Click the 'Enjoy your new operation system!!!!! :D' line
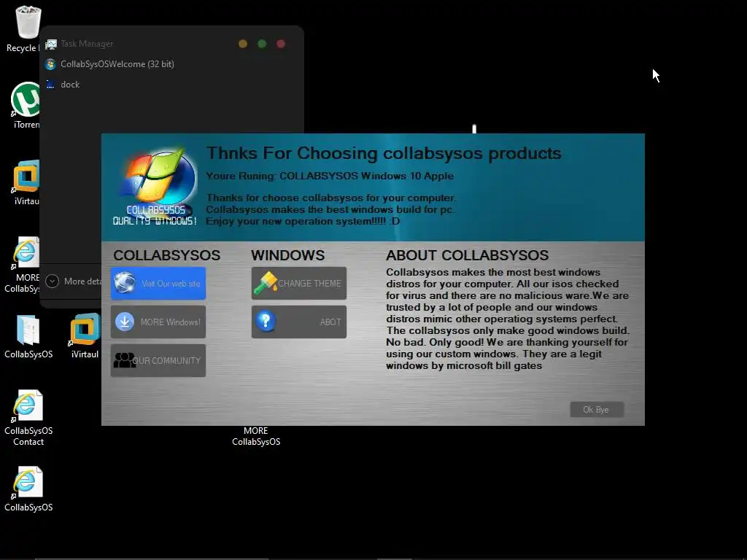747x560 pixels. (303, 222)
